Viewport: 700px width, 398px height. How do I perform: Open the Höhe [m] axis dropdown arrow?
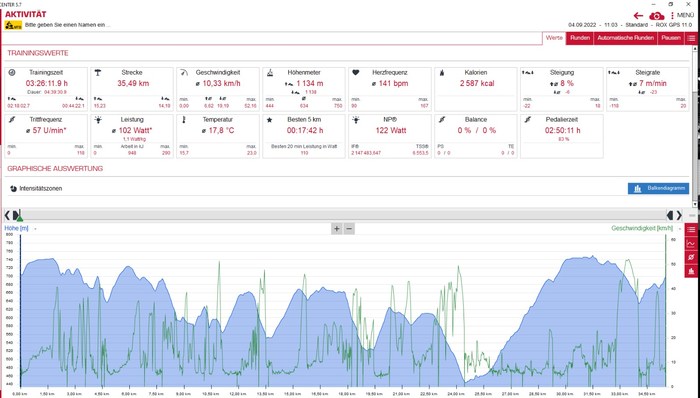click(x=35, y=228)
